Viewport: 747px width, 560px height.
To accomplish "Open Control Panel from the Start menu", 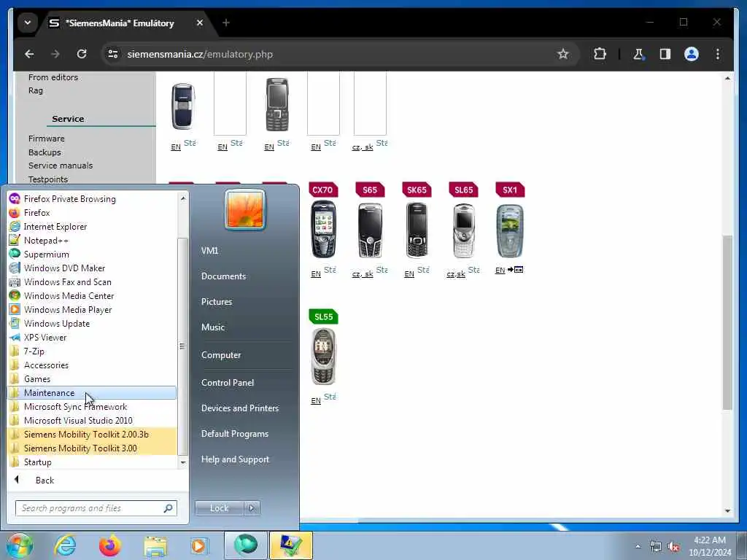I will pyautogui.click(x=228, y=383).
